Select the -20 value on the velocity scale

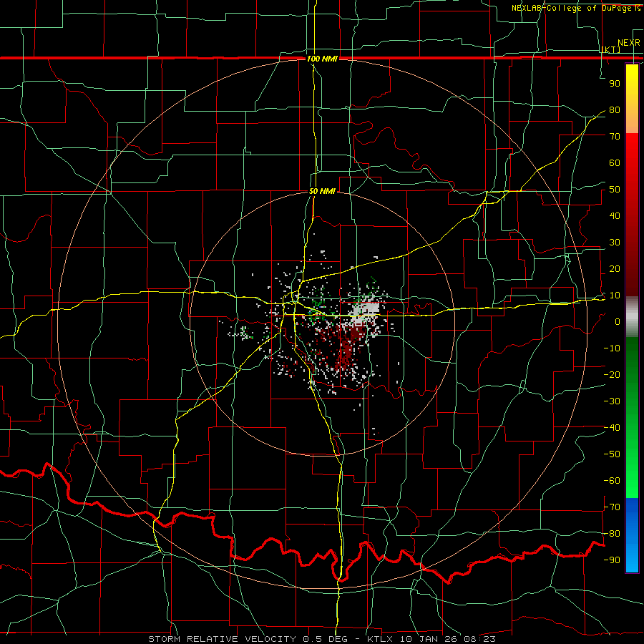click(612, 375)
